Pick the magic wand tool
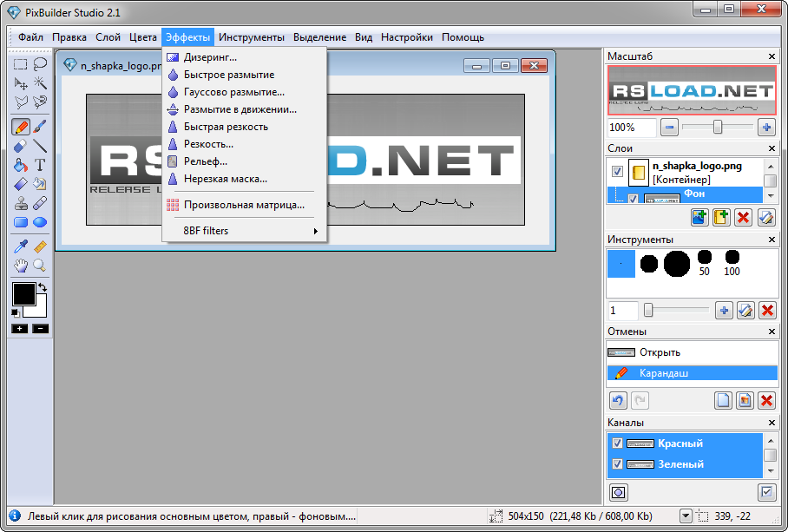This screenshot has width=788, height=532. (x=40, y=83)
